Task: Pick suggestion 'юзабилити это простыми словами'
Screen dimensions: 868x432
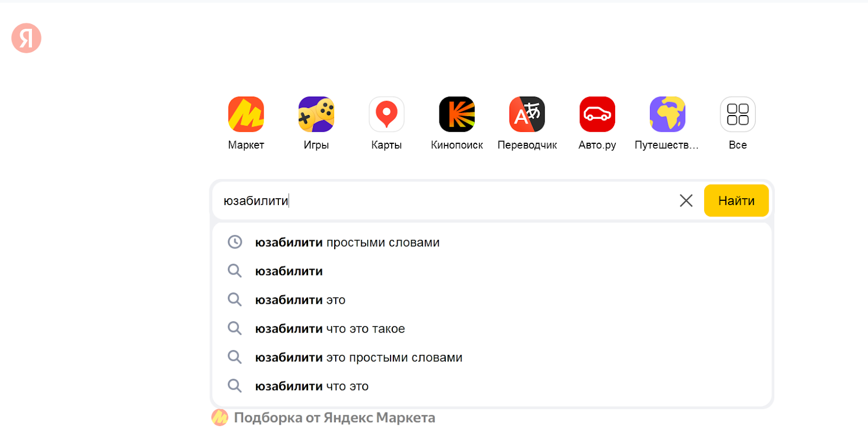Action: (x=359, y=357)
